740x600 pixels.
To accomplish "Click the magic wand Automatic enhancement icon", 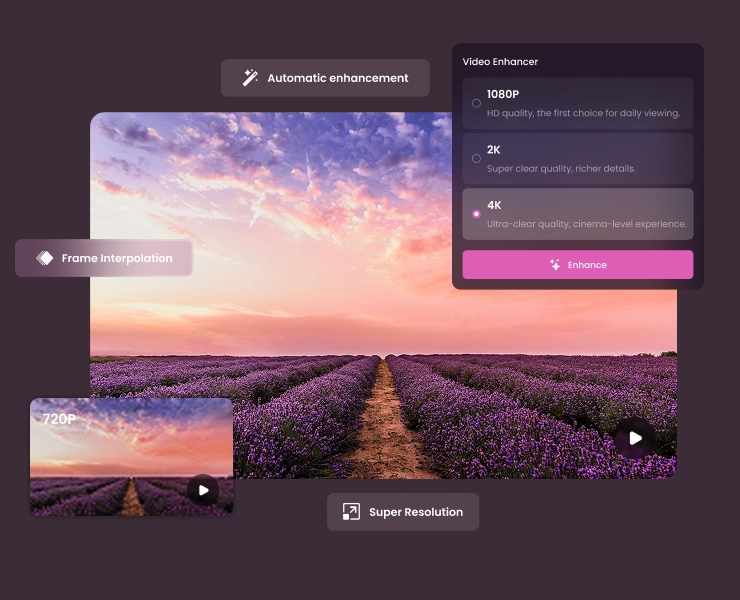I will (x=251, y=78).
